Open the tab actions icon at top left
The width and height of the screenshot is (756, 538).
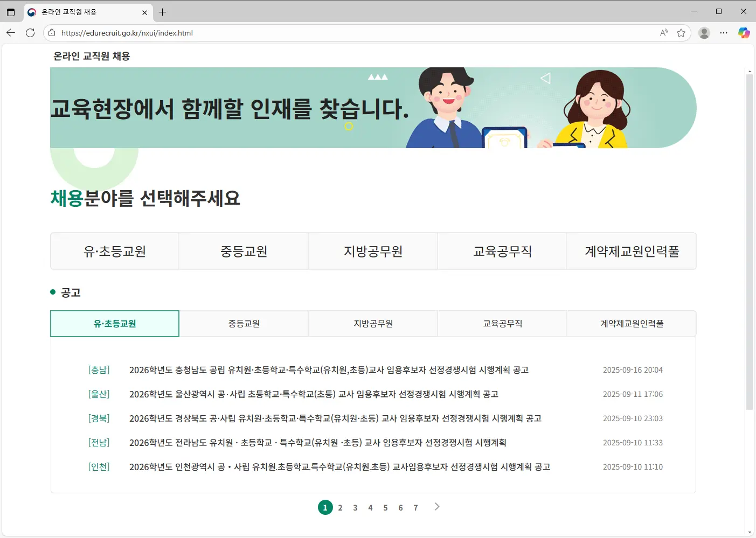coord(11,12)
